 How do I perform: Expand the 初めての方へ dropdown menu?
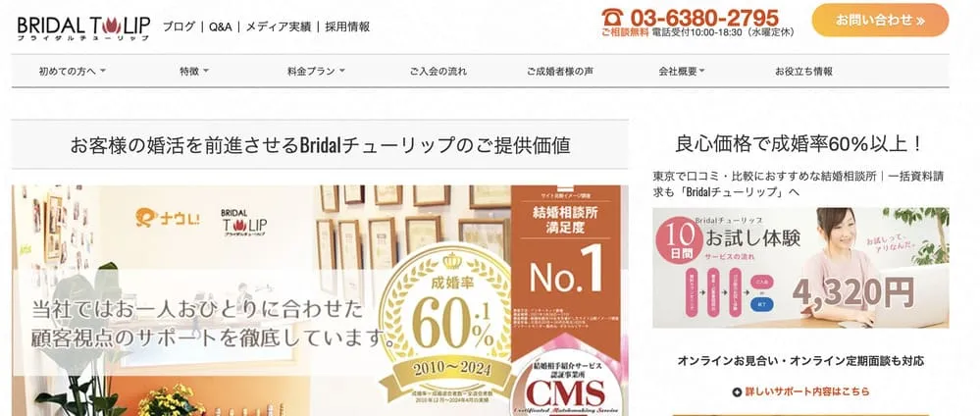click(72, 72)
